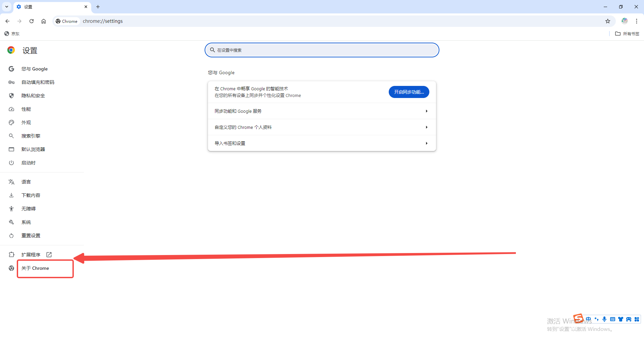
Task: Click the key icon for passwords
Action: [x=11, y=82]
